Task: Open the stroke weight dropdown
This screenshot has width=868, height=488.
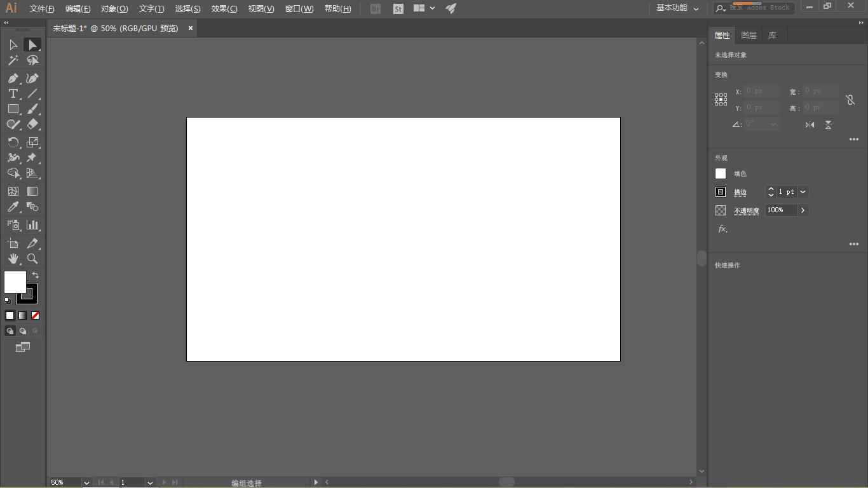Action: pyautogui.click(x=803, y=192)
